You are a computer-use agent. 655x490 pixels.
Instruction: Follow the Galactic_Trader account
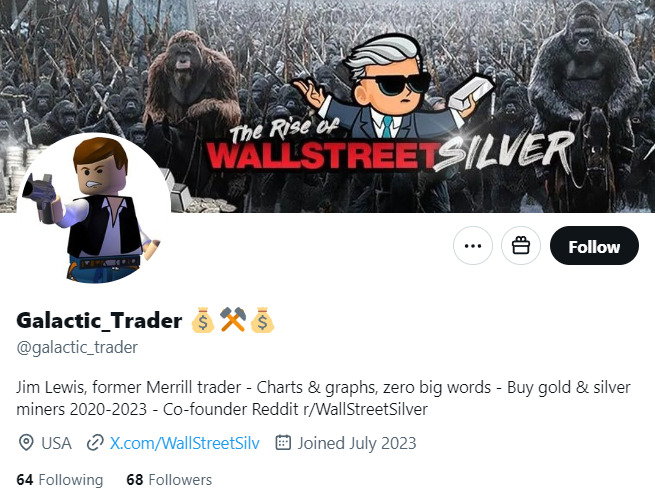coord(594,246)
